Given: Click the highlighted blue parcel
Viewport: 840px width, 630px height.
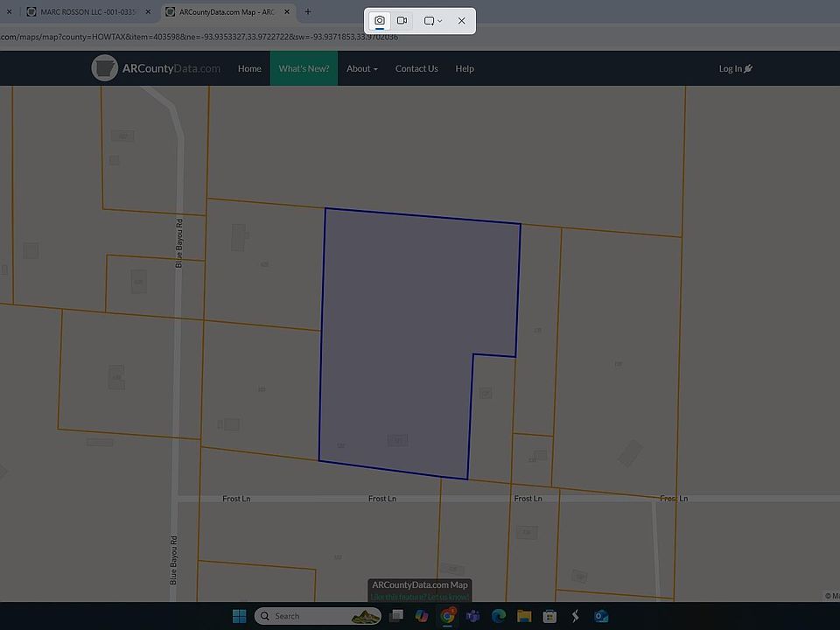Looking at the screenshot, I should 402,332.
